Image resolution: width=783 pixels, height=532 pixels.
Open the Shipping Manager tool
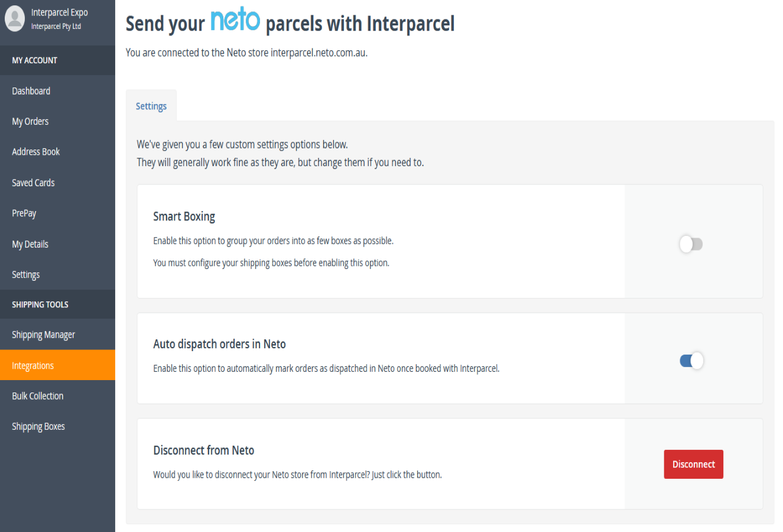pyautogui.click(x=43, y=334)
